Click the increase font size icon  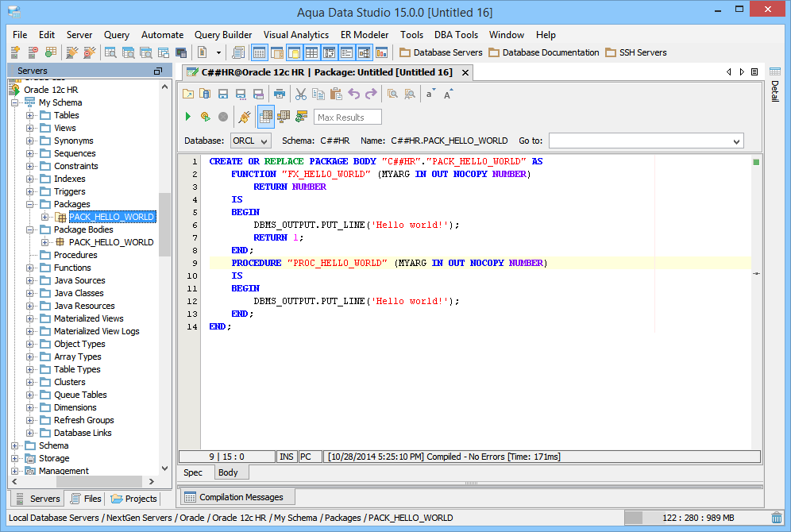click(x=448, y=94)
